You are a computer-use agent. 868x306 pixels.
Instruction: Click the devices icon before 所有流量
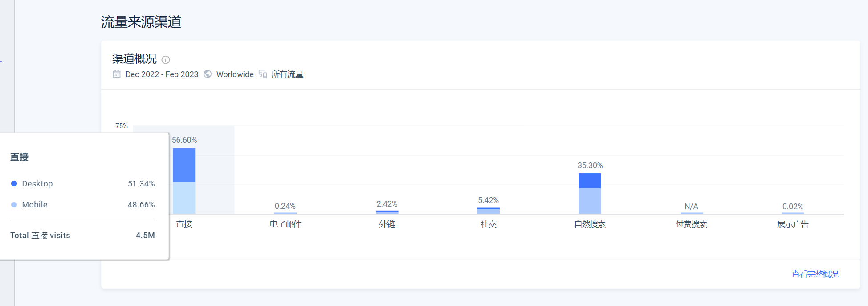pos(263,74)
